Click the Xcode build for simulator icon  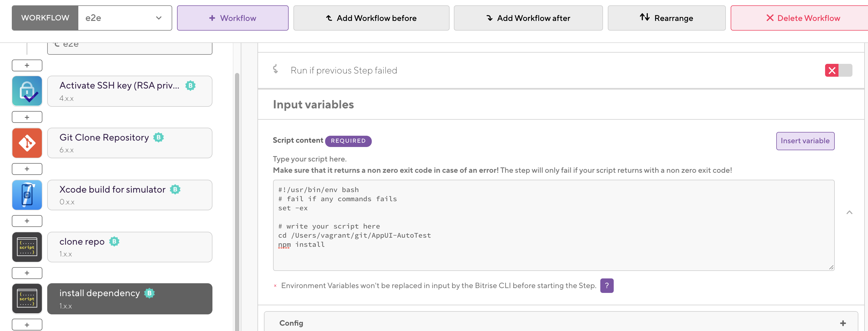pyautogui.click(x=27, y=195)
